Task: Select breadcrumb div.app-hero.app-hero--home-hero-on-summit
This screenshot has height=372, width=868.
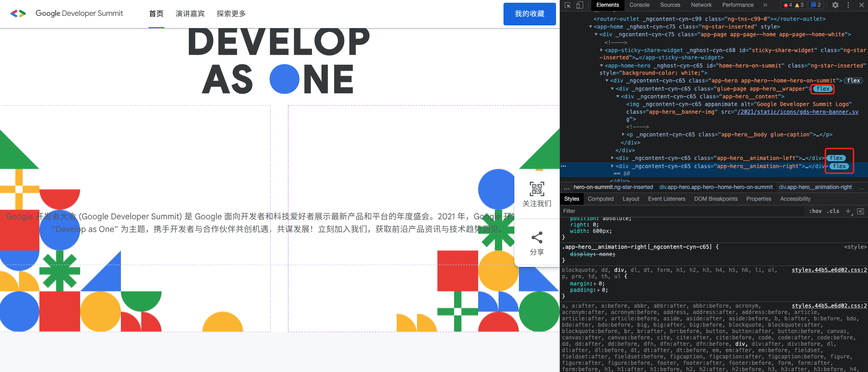Action: pyautogui.click(x=716, y=187)
